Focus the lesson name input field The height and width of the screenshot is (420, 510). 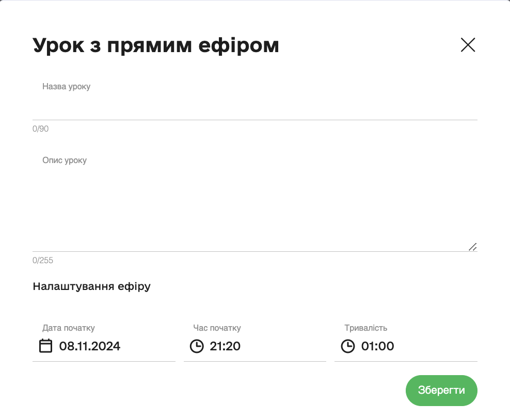pos(254,107)
